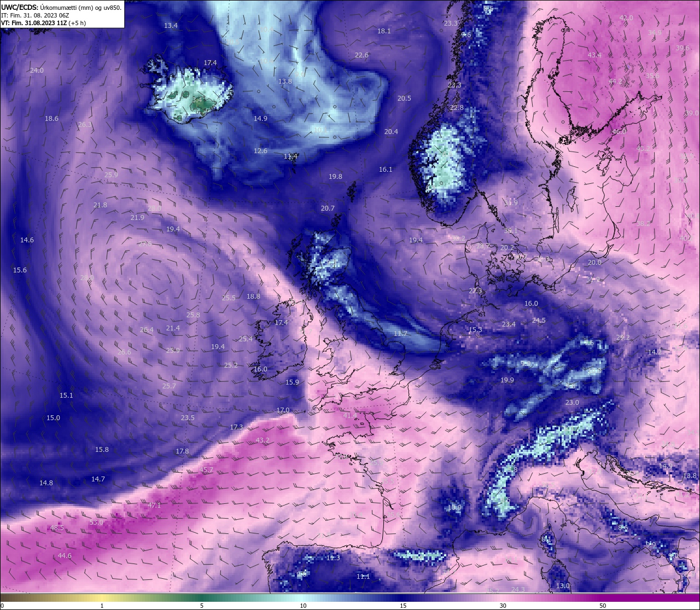Click the 11.3 value over Spain
Viewport: 700px width, 610px height.
coord(333,558)
